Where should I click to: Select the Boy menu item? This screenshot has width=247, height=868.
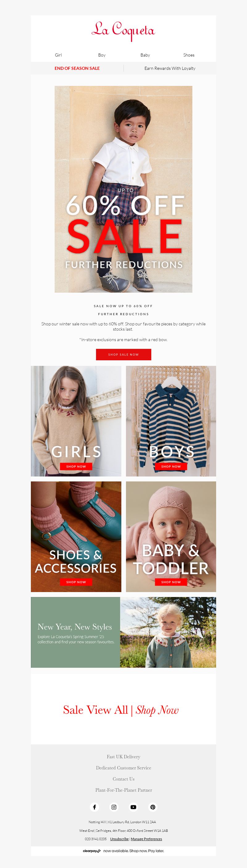coord(102,55)
